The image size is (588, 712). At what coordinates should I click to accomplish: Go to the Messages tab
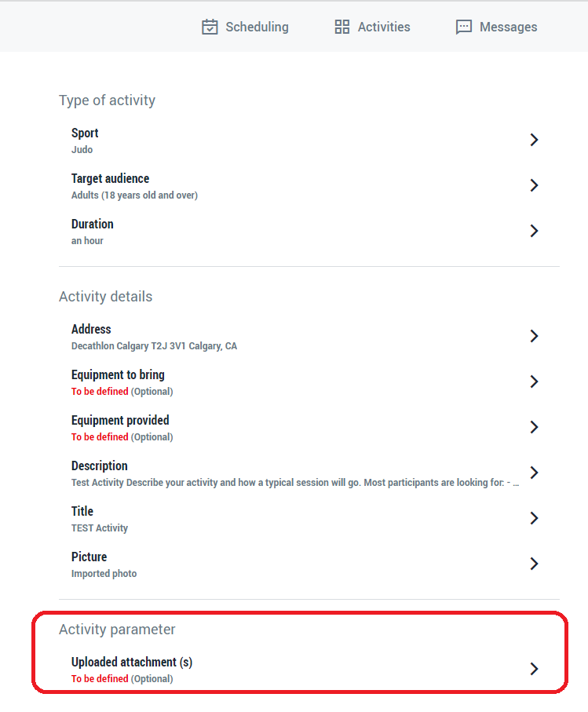pos(496,27)
